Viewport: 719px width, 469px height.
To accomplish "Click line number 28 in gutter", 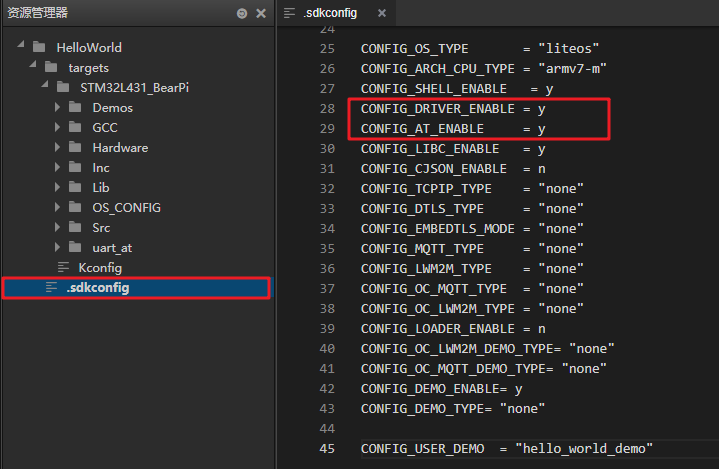I will pos(327,109).
